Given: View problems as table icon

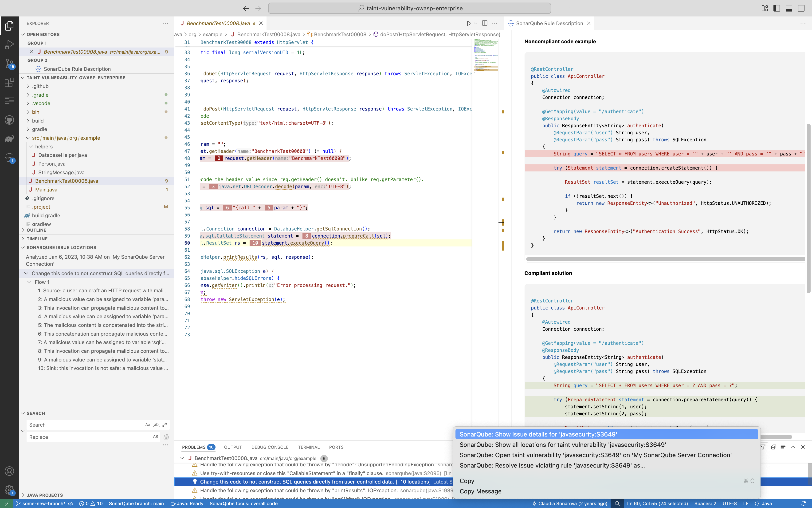Looking at the screenshot, I should point(783,447).
